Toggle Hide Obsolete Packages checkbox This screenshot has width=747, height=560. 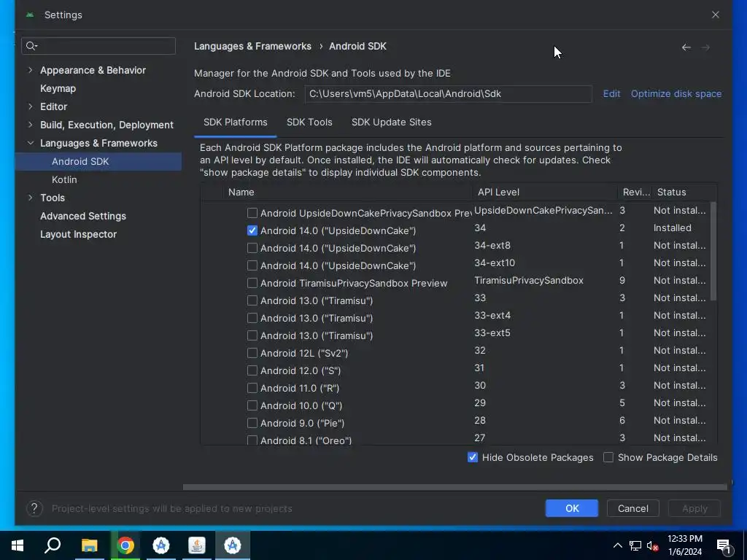[472, 457]
